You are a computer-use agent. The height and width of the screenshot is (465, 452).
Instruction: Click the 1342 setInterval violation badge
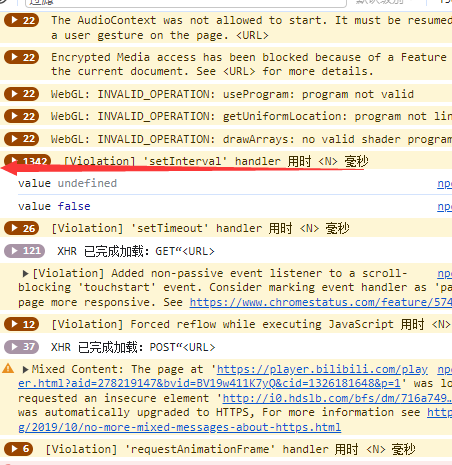28,161
